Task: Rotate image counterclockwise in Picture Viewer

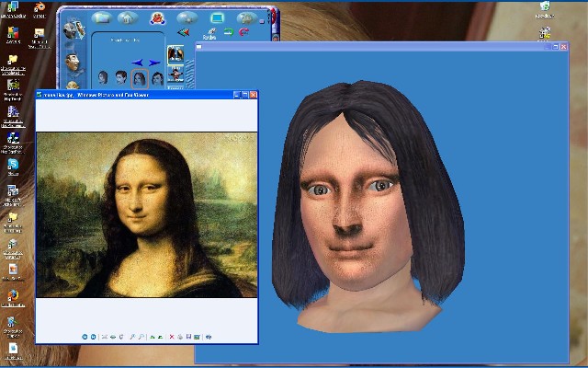Action: [x=161, y=337]
